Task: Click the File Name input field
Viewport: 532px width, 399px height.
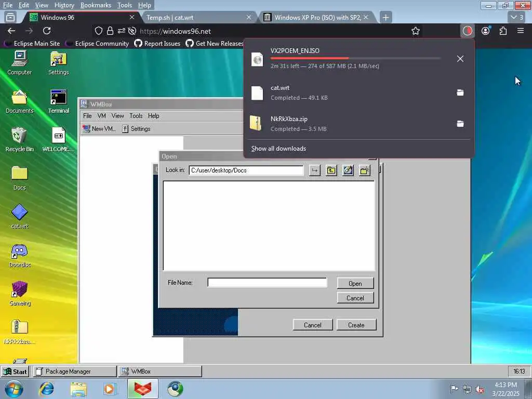Action: click(268, 282)
